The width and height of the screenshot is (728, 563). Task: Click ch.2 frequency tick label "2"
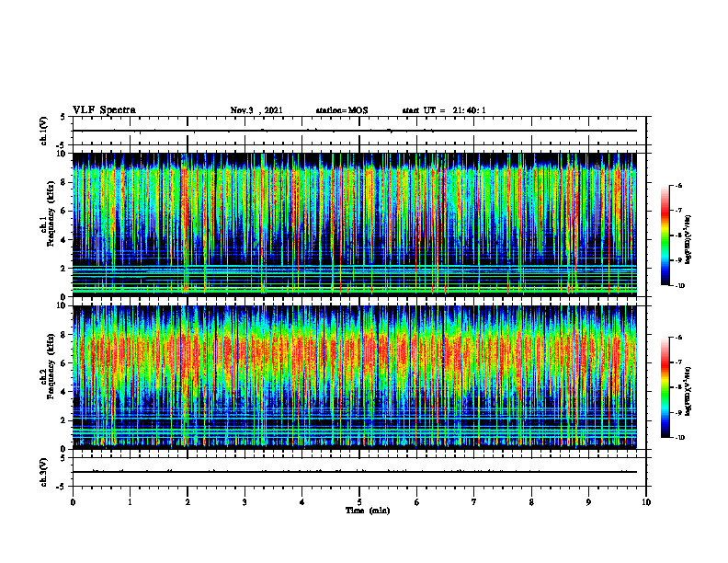(63, 420)
